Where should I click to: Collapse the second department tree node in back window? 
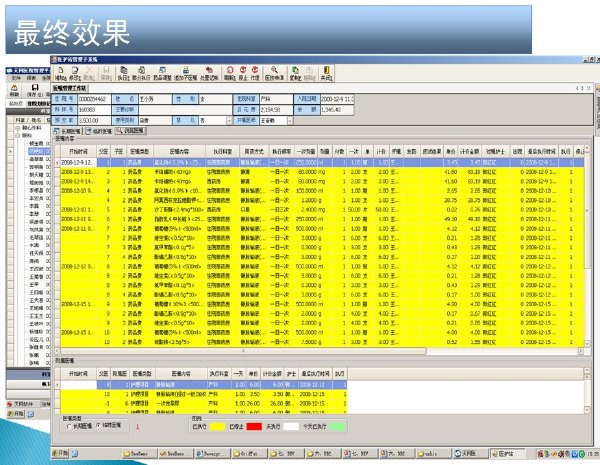click(x=18, y=135)
